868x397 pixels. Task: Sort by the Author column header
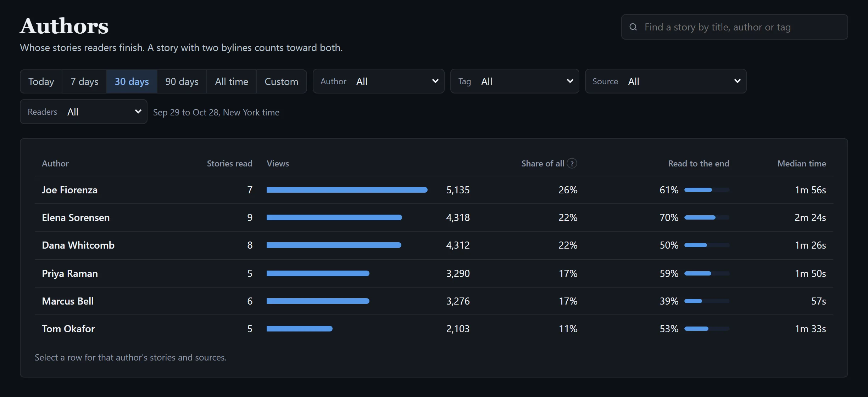click(55, 163)
